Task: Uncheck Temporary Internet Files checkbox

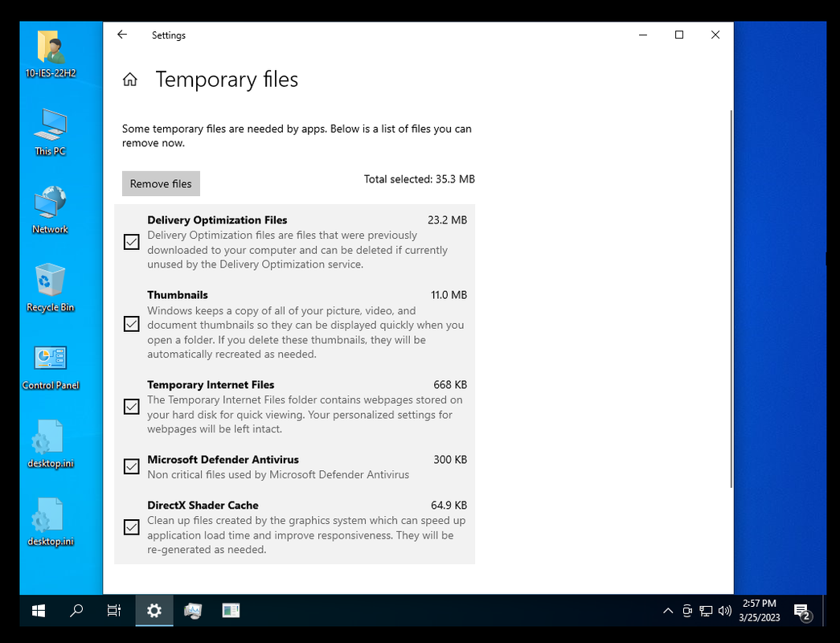Action: pos(131,407)
